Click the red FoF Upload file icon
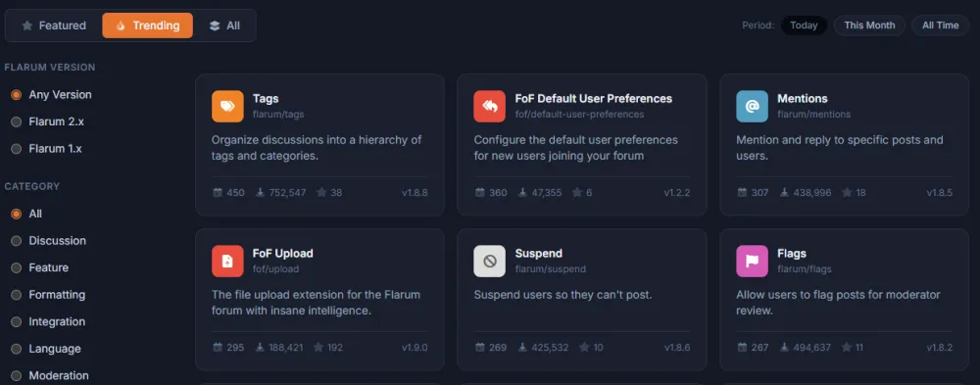The height and width of the screenshot is (385, 980). pyautogui.click(x=227, y=262)
